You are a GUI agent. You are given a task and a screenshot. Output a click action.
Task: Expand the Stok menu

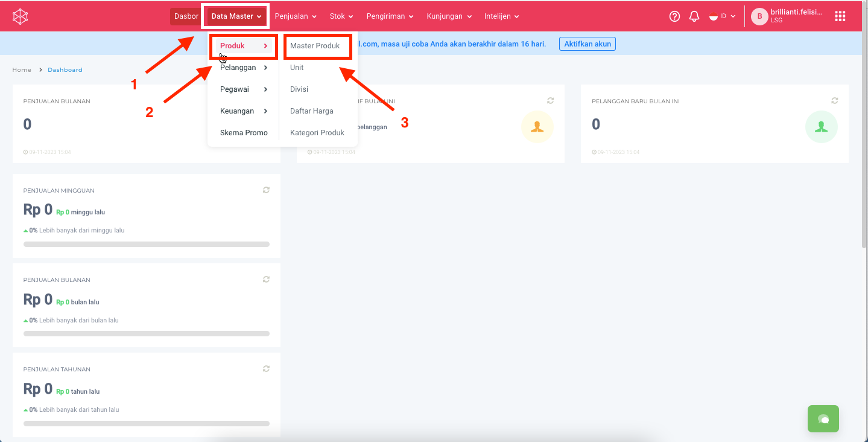[x=341, y=16]
